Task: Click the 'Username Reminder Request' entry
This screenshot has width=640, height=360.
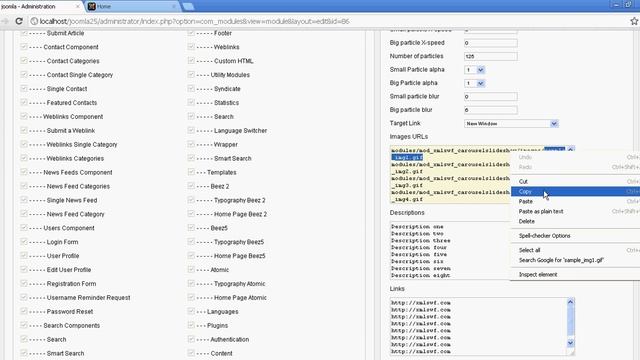Action: pos(89,298)
